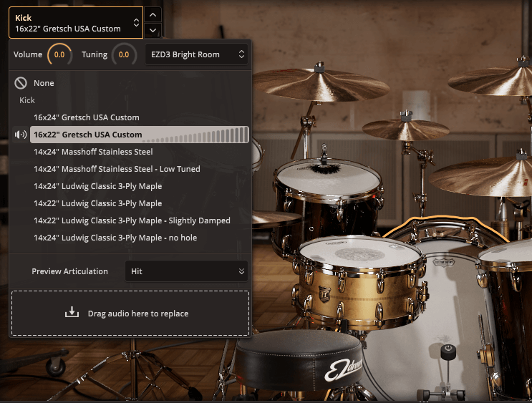
Task: Click the Kick category header text
Action: pyautogui.click(x=27, y=100)
